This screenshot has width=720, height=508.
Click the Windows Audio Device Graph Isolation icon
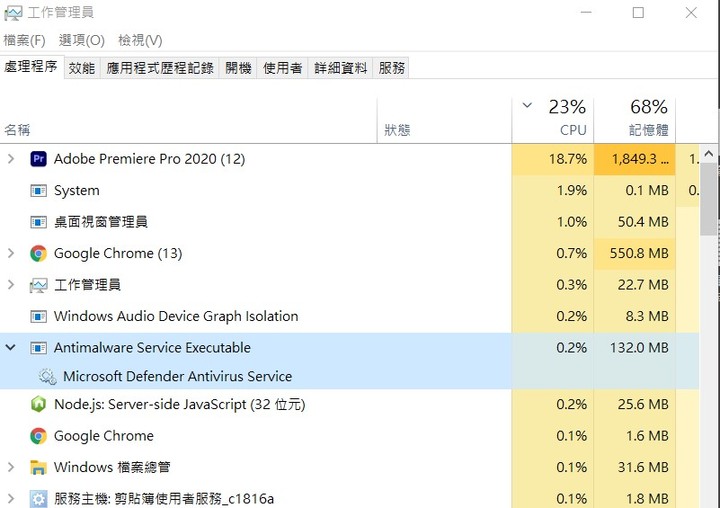(x=39, y=316)
